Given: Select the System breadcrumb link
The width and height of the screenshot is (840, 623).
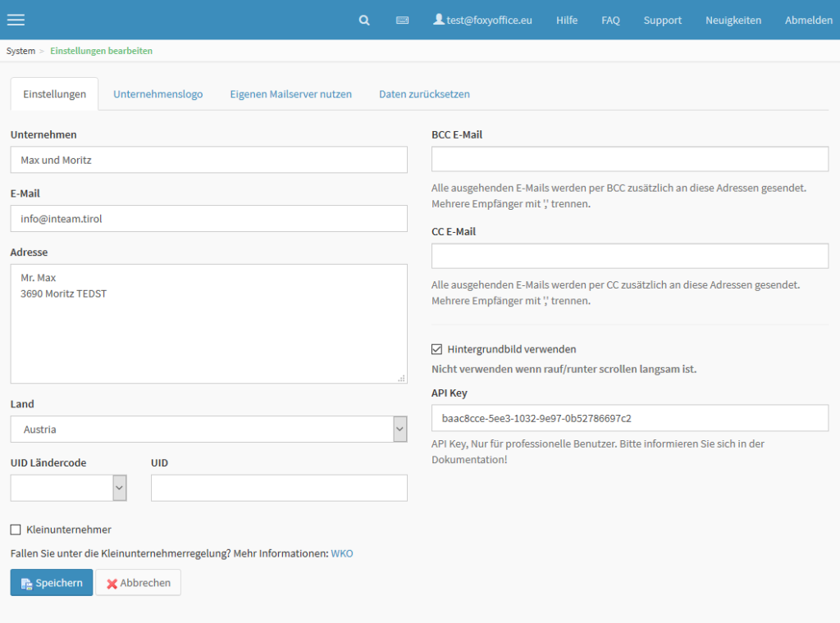Looking at the screenshot, I should coord(21,51).
